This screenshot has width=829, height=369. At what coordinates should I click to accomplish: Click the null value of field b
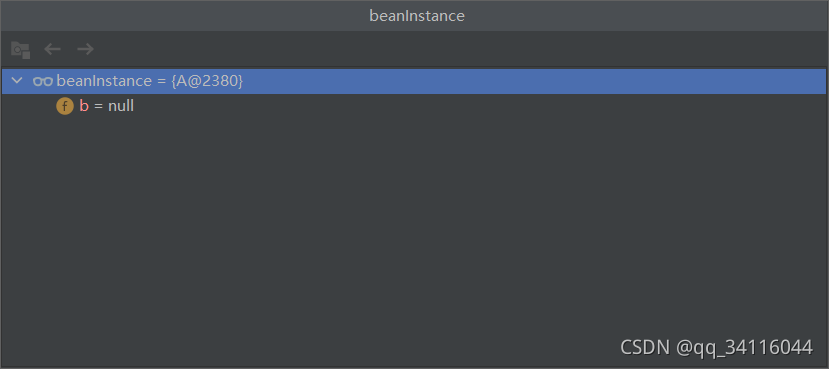coord(121,106)
